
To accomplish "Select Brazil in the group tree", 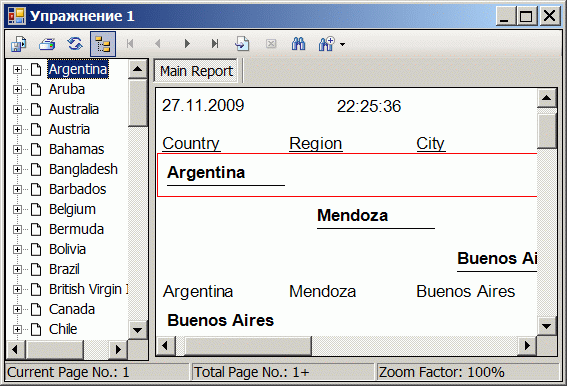I will (x=64, y=269).
